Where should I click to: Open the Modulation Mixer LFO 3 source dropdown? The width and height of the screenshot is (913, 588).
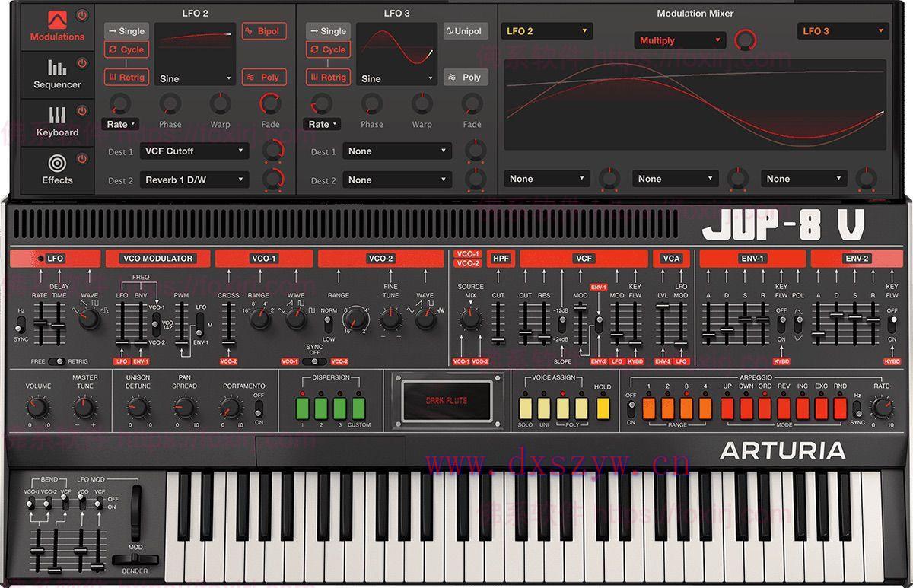(844, 31)
